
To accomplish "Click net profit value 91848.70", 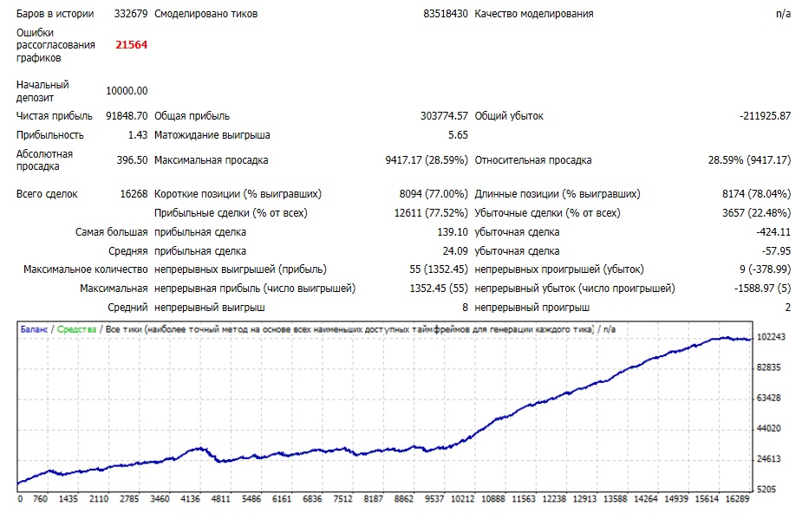I will [127, 116].
